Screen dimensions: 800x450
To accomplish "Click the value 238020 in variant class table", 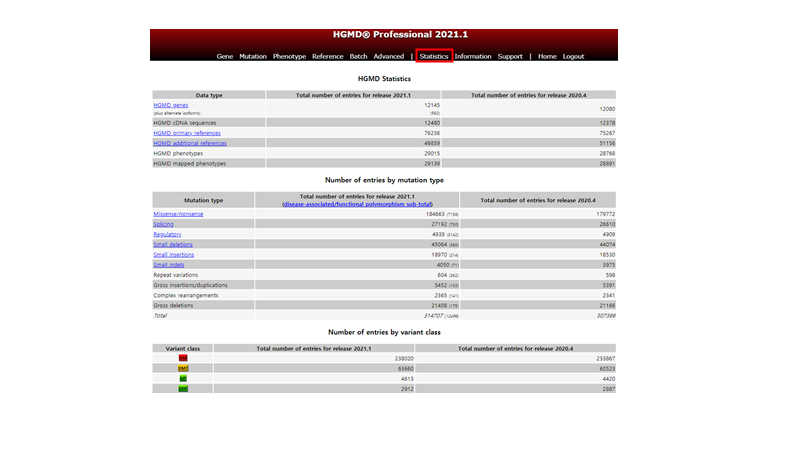I will coord(404,359).
